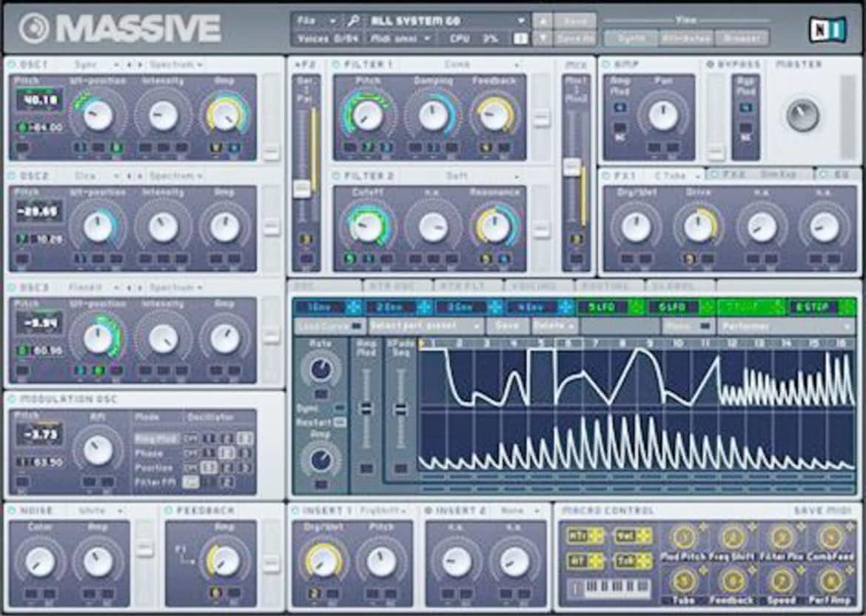
Task: Toggle the OSC1 power button
Action: (12, 64)
